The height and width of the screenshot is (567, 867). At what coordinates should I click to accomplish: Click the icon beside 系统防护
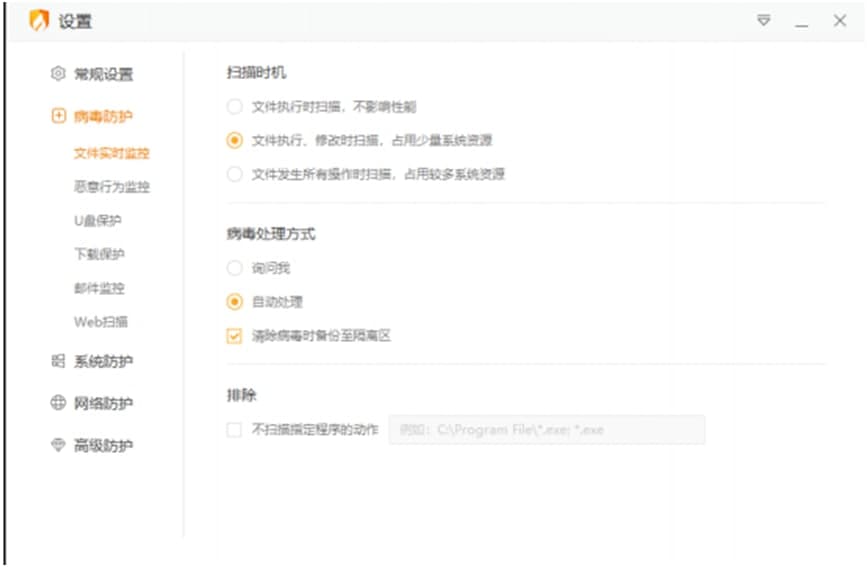pyautogui.click(x=58, y=361)
